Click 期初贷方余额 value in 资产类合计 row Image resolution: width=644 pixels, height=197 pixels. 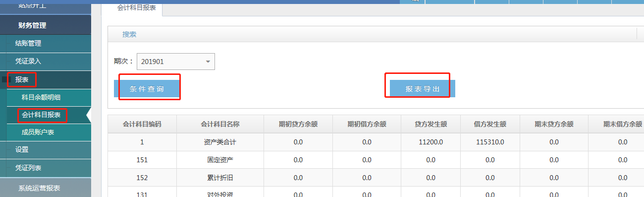click(x=298, y=142)
